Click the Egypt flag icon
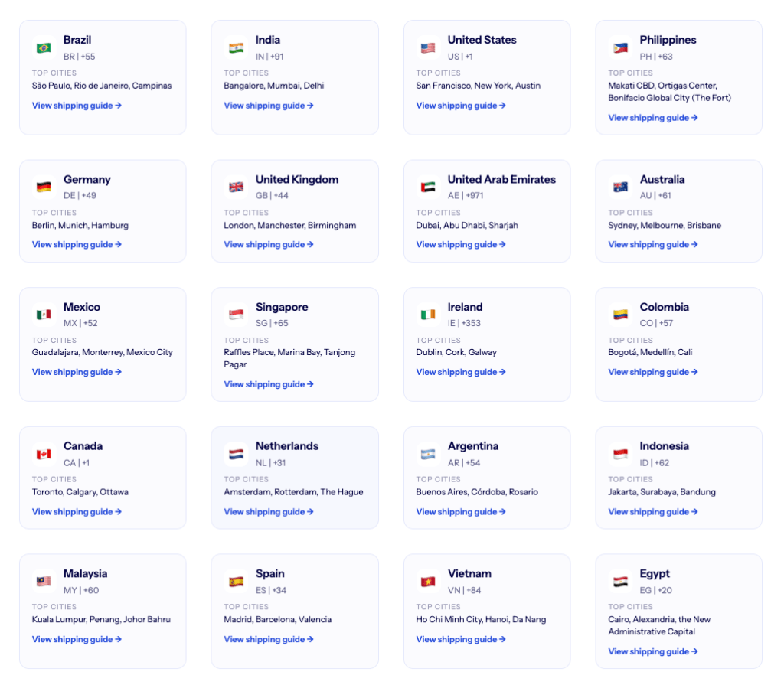Image resolution: width=784 pixels, height=698 pixels. [620, 582]
